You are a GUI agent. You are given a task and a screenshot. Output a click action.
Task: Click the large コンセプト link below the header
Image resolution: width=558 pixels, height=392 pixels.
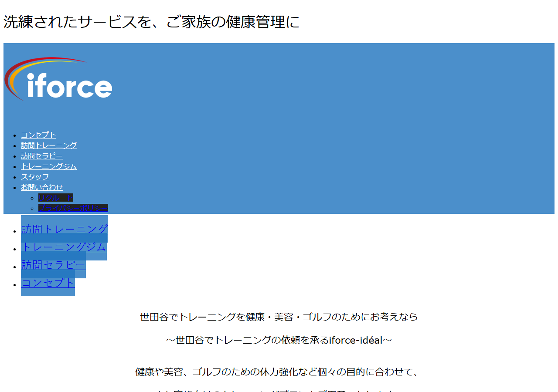coord(48,283)
